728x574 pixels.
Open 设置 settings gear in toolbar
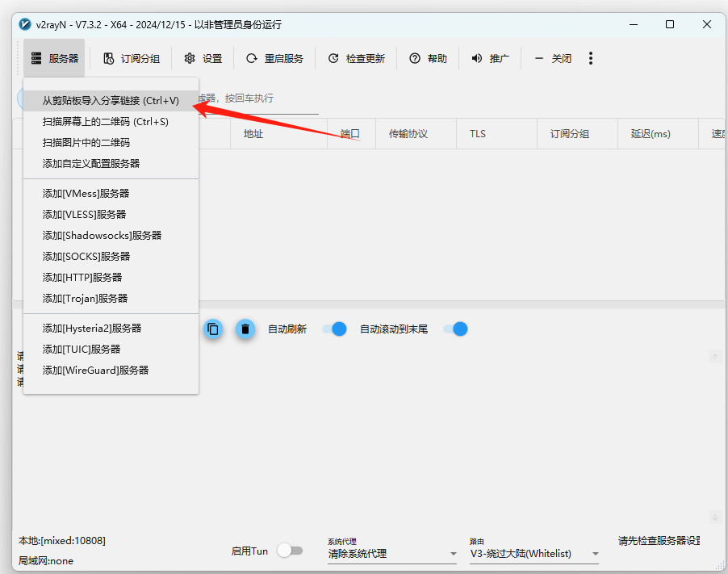point(190,59)
